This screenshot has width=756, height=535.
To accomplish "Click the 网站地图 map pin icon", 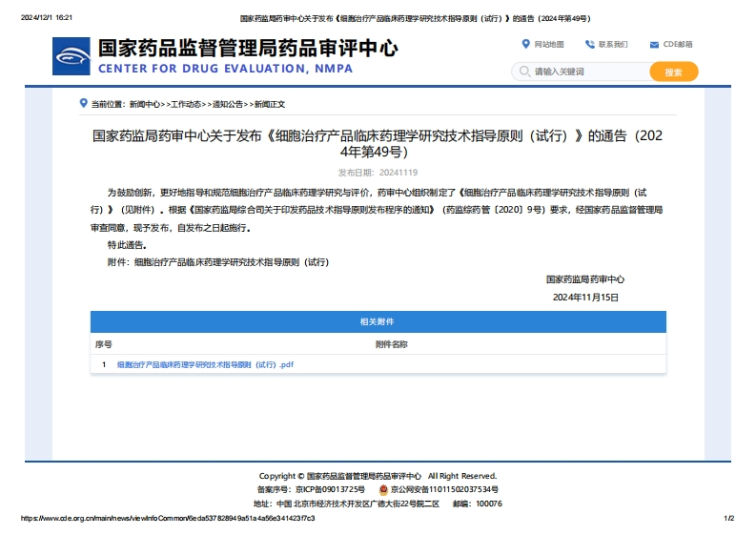I will pos(525,44).
